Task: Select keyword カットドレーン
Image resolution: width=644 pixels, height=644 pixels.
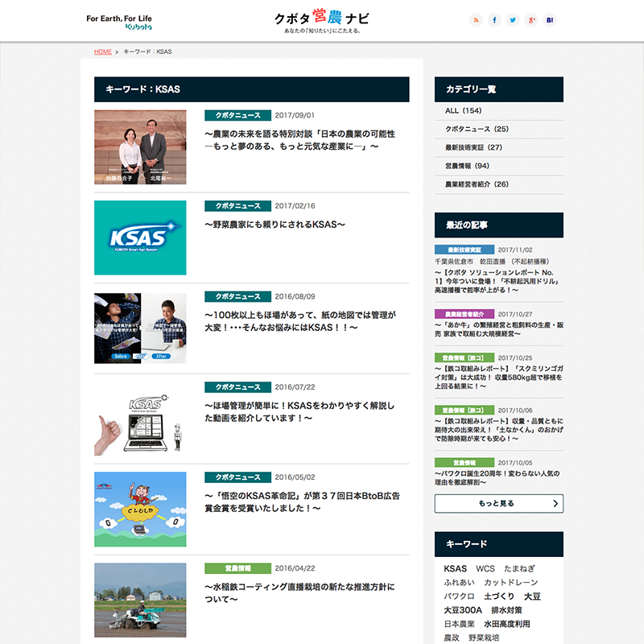Action: [x=511, y=582]
